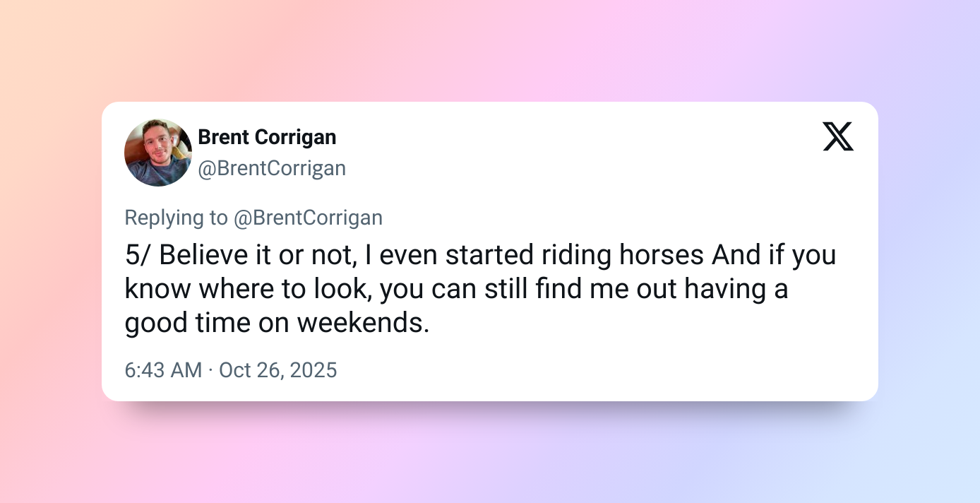
Task: Click the 6:43 AM timestamp
Action: [163, 370]
